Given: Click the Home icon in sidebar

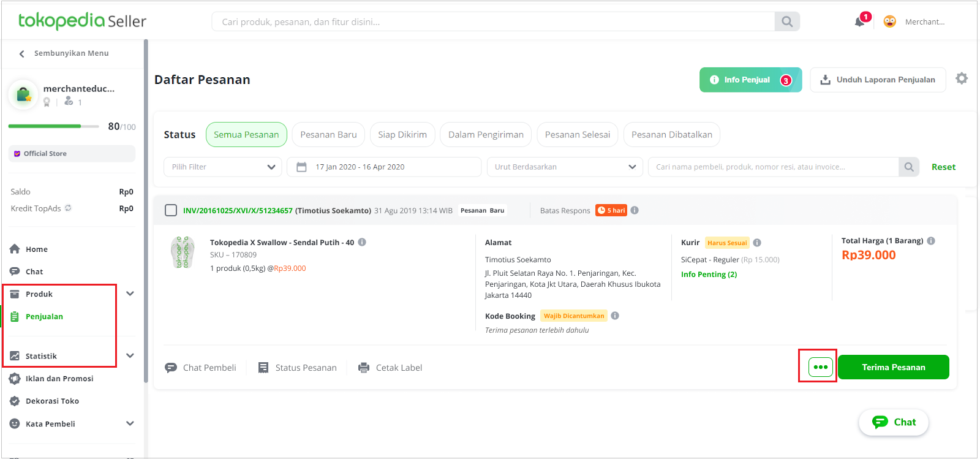Looking at the screenshot, I should [15, 249].
